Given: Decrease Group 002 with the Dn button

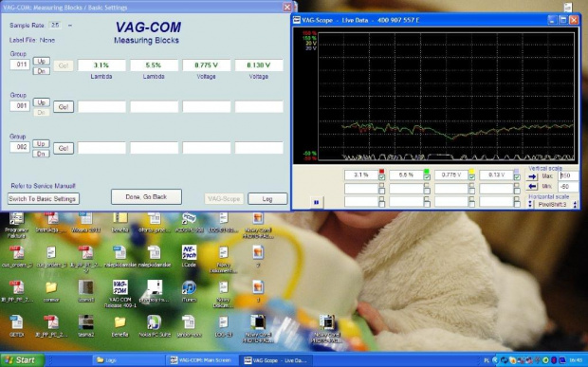Looking at the screenshot, I should pos(41,154).
